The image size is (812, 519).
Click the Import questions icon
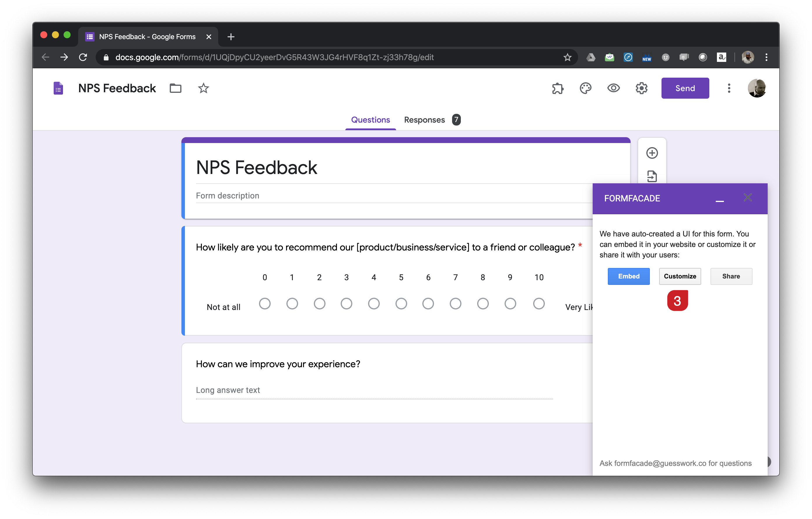pyautogui.click(x=652, y=176)
